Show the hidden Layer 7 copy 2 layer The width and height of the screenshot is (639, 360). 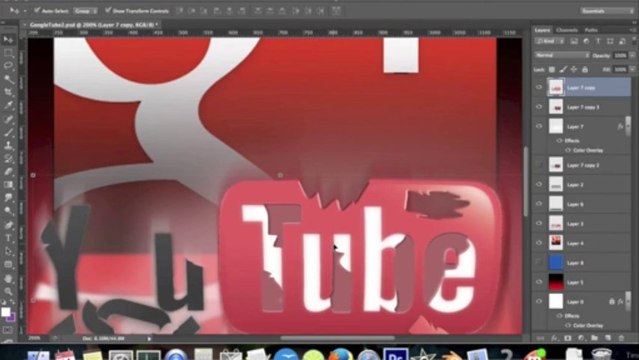pyautogui.click(x=539, y=165)
